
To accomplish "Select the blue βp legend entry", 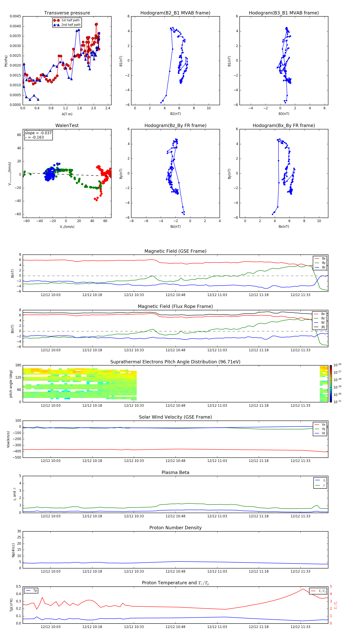I will pyautogui.click(x=320, y=480).
